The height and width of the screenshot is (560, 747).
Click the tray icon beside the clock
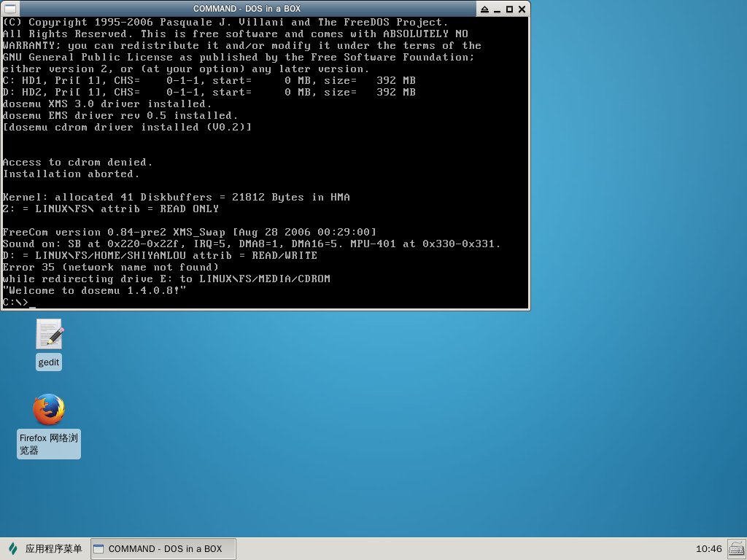736,548
